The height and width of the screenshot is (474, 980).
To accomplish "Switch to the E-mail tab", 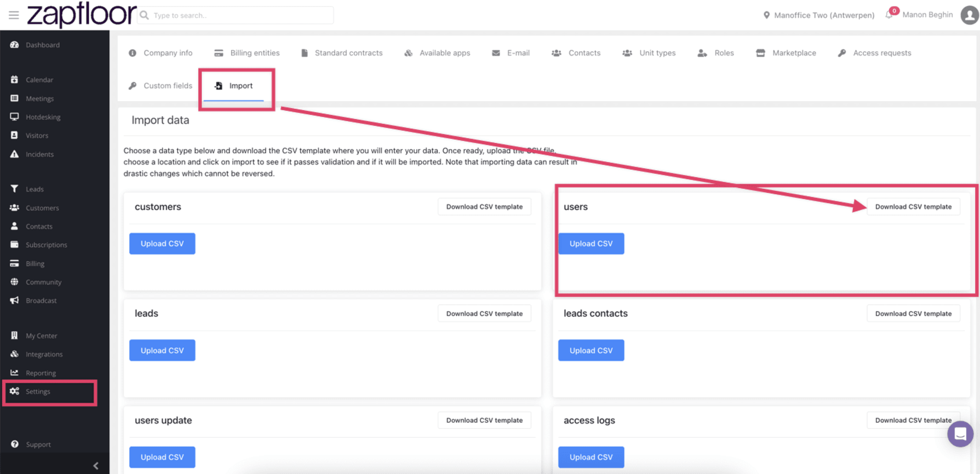I will tap(511, 53).
